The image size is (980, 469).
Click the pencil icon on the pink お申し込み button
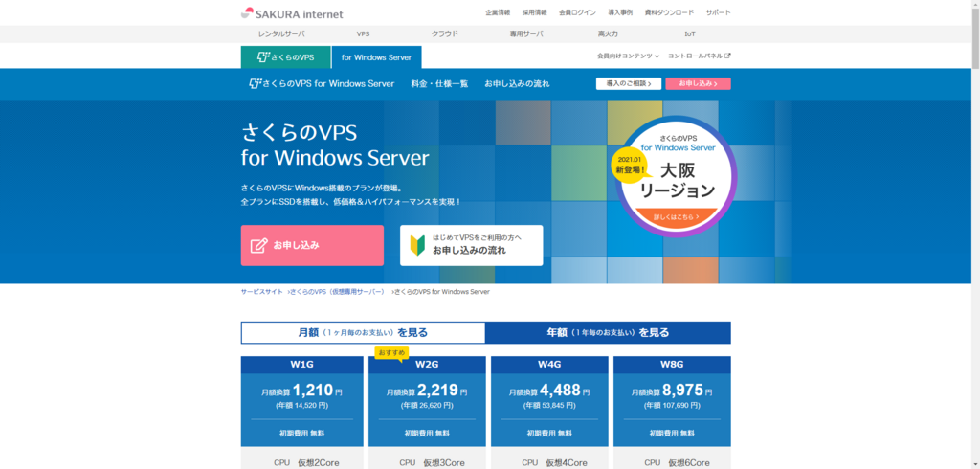[258, 245]
